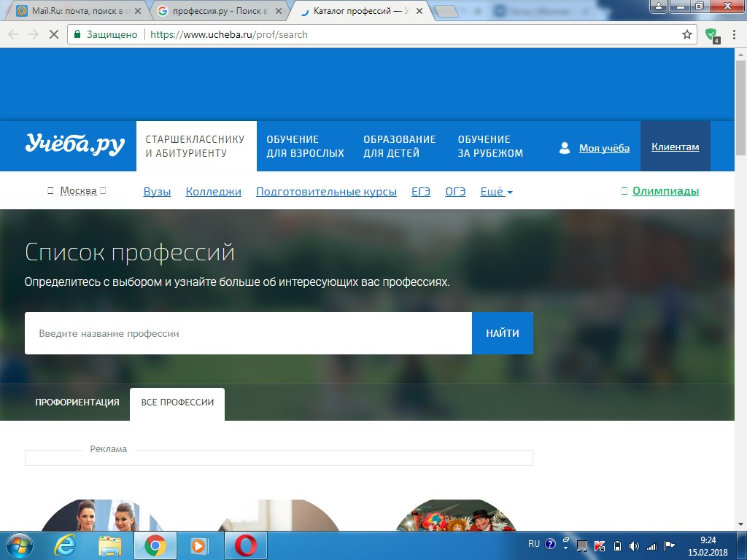The image size is (747, 560).
Task: Click the Учёба.ру logo
Action: coord(75,145)
